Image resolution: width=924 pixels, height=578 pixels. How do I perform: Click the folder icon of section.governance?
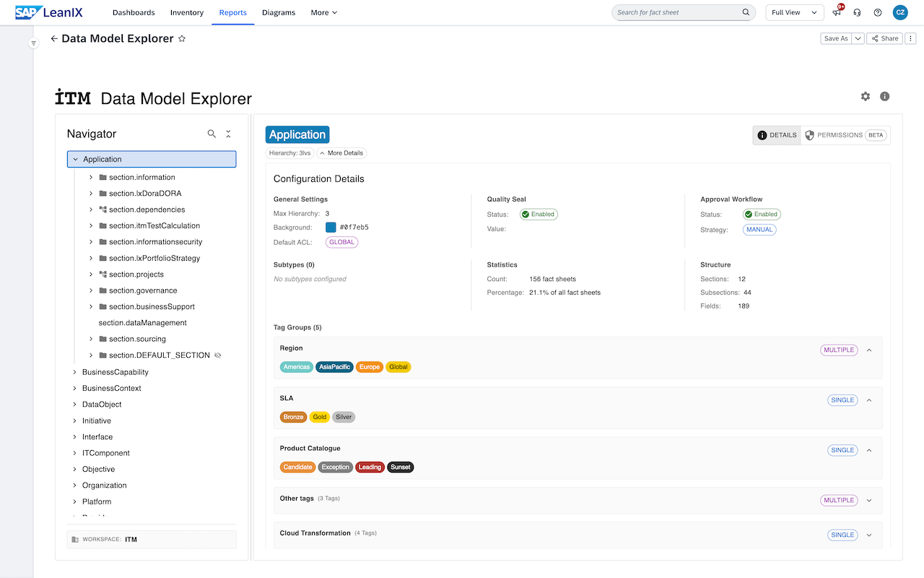[x=103, y=290]
